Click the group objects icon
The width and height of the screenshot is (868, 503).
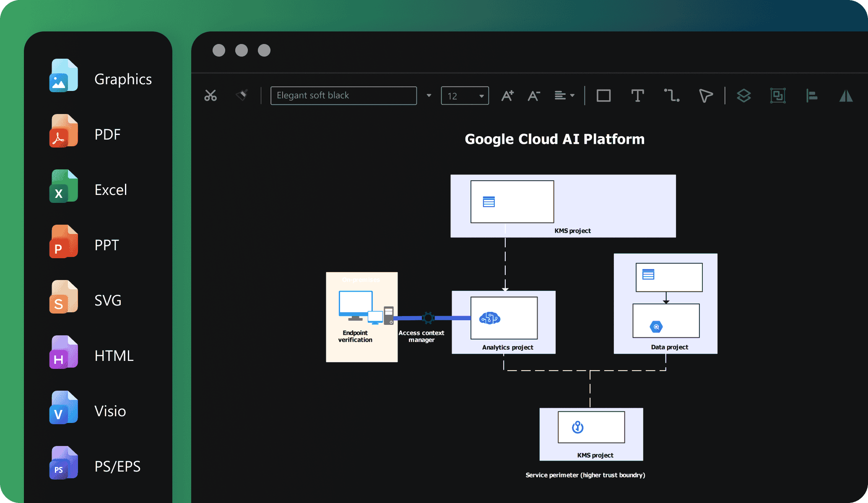(778, 96)
